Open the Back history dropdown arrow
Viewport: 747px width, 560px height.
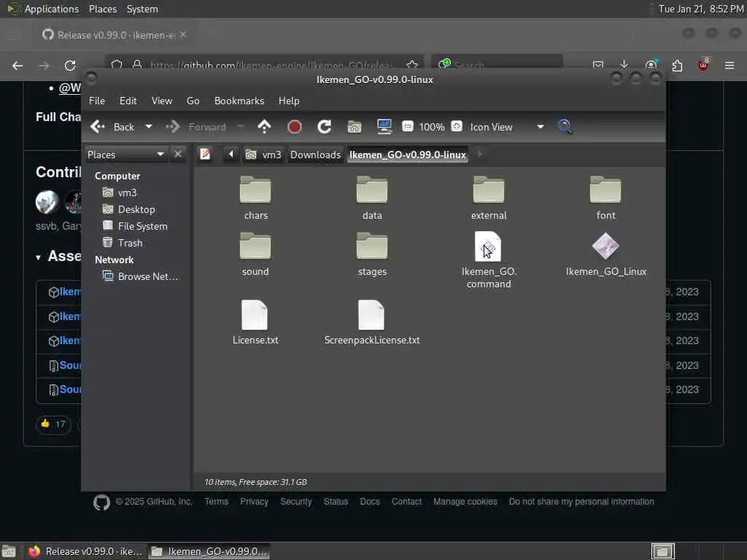click(149, 127)
